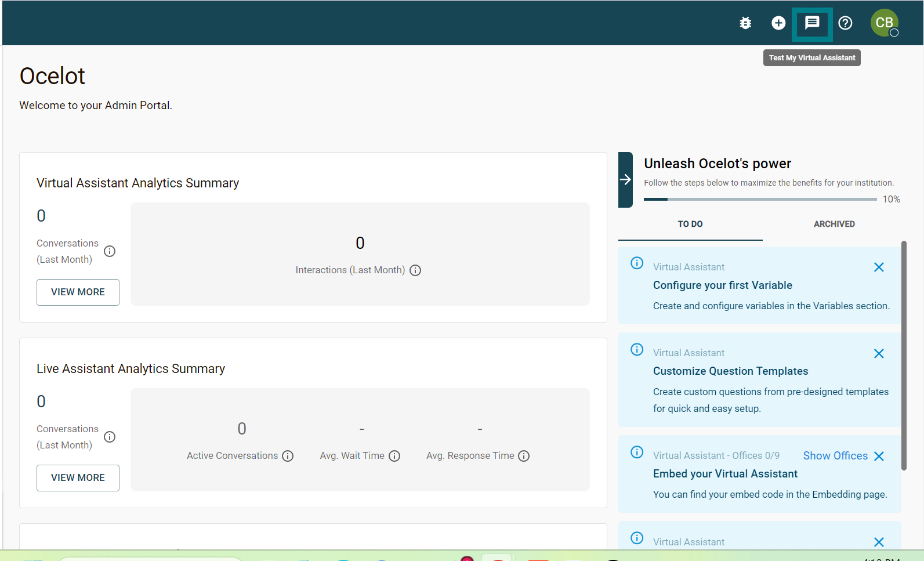Click the Live Assistant Analytics Summary heading
924x561 pixels.
click(131, 369)
